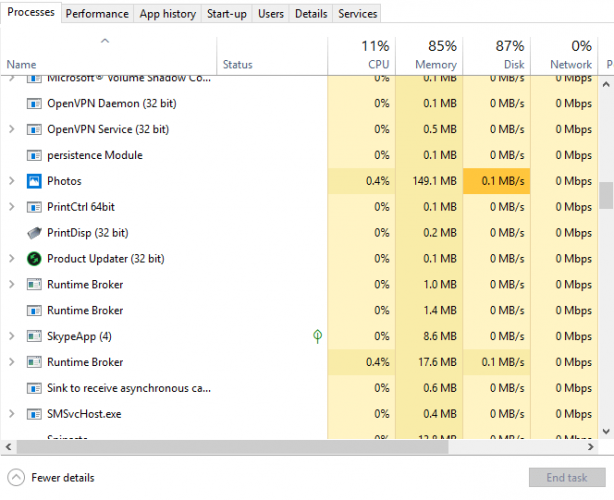614x500 pixels.
Task: Click the Product Updater green icon
Action: [35, 259]
